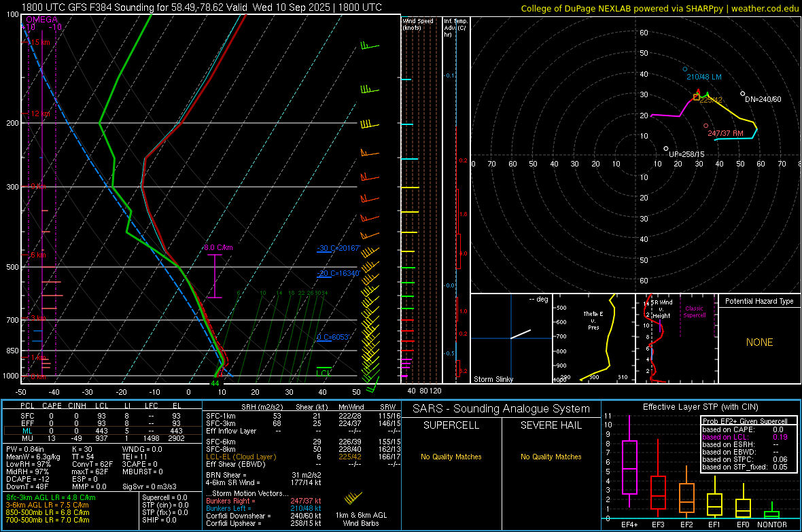Click the 'SHIP = 0.0' value
This screenshot has width=802, height=532.
pyautogui.click(x=159, y=520)
